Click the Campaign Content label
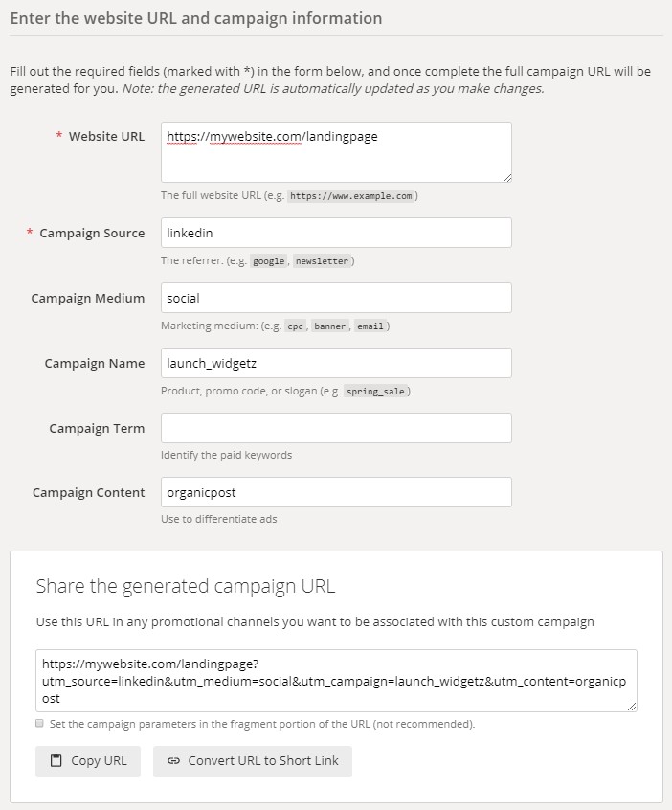 pyautogui.click(x=89, y=493)
